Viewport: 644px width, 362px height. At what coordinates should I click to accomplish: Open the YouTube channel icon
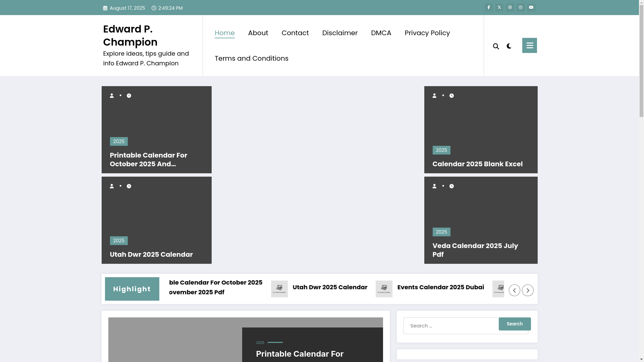pos(531,7)
